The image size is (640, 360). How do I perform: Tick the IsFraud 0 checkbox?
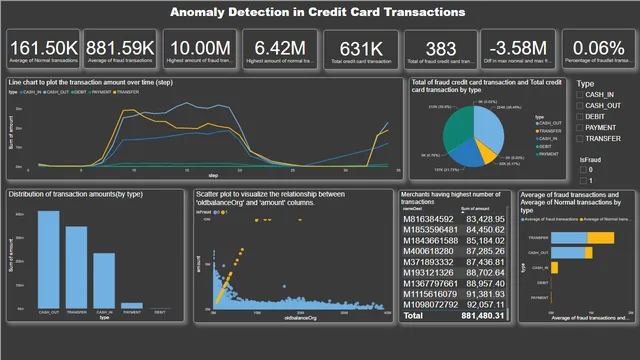[x=583, y=170]
